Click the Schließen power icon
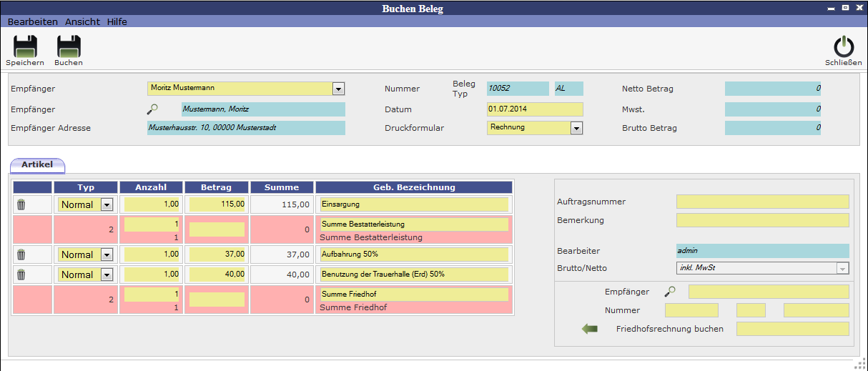 tap(844, 47)
